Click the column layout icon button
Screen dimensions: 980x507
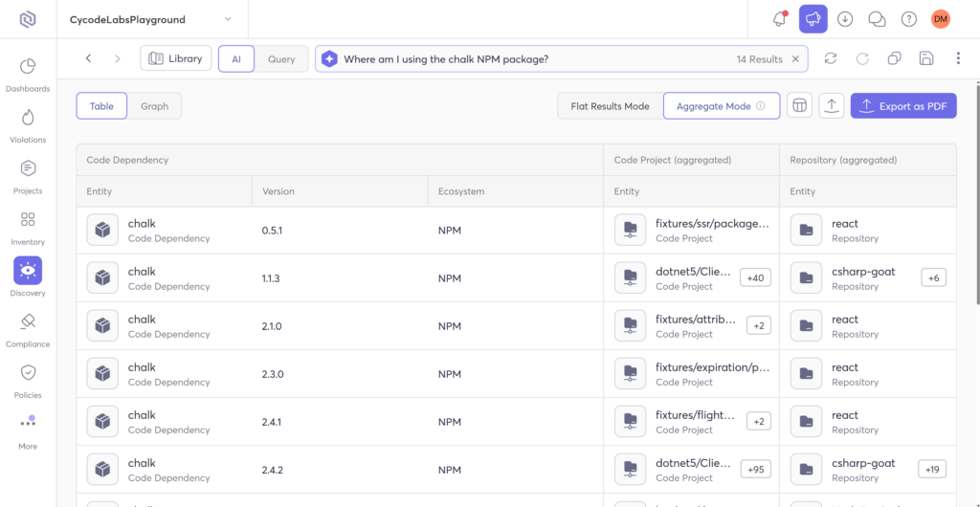point(799,106)
